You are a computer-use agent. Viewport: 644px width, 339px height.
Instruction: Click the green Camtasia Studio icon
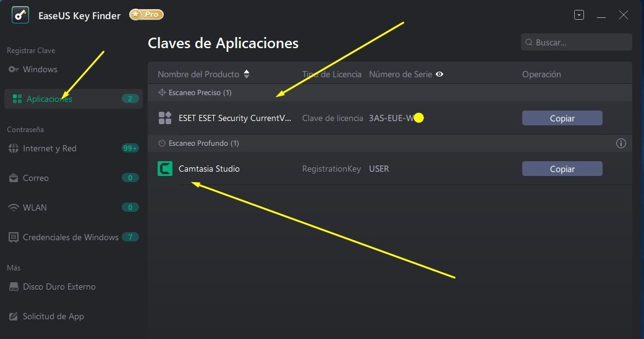(x=165, y=169)
